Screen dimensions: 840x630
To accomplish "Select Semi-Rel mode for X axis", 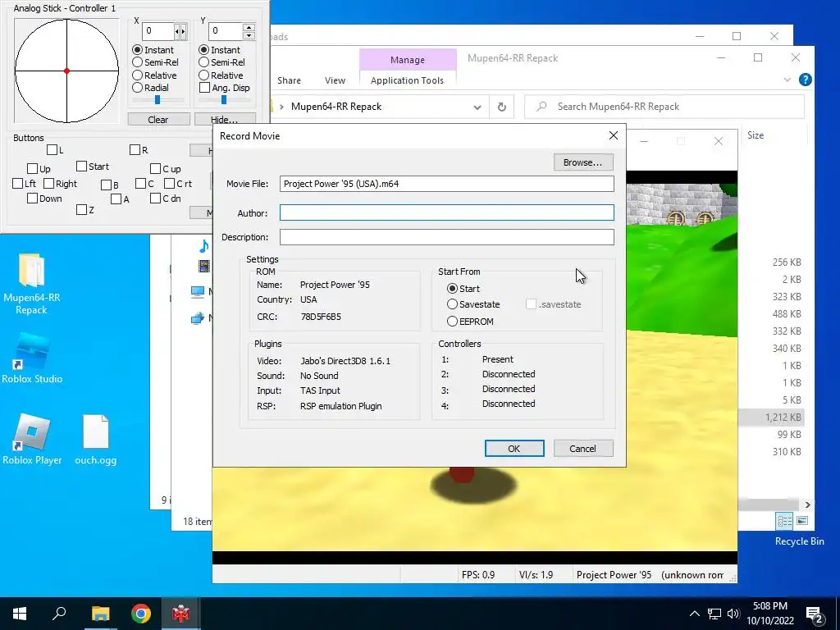I will (x=138, y=62).
